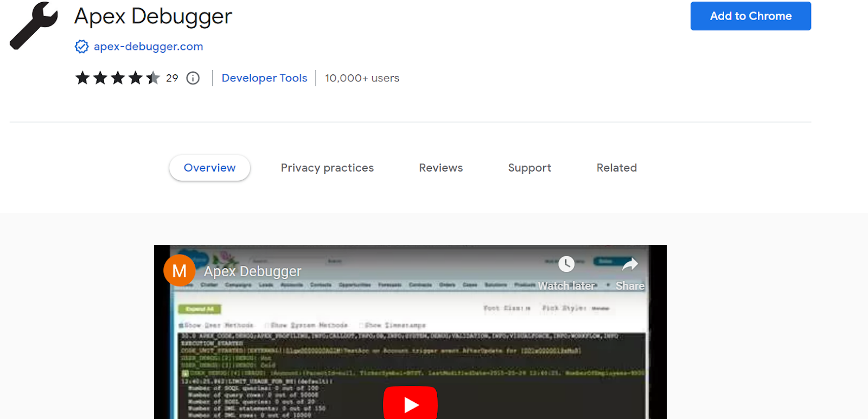The width and height of the screenshot is (868, 419).
Task: Click the verified publisher badge icon
Action: [x=81, y=47]
